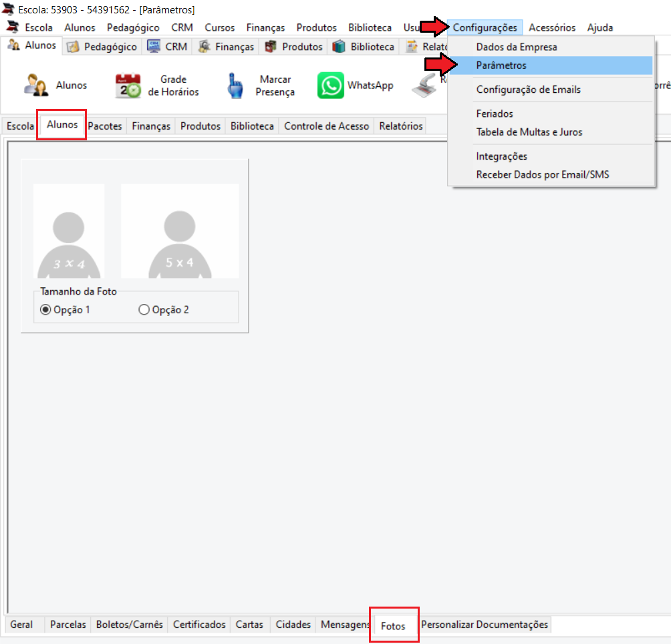Open the Biblioteca menu in menu bar
This screenshot has width=671, height=644.
[370, 27]
